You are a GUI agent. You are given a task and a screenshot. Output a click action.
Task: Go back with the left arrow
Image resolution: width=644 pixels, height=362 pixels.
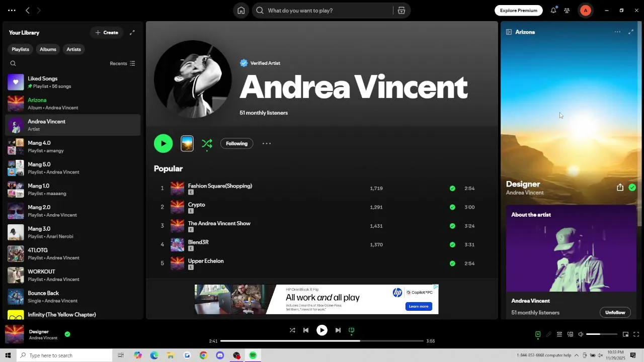(28, 11)
